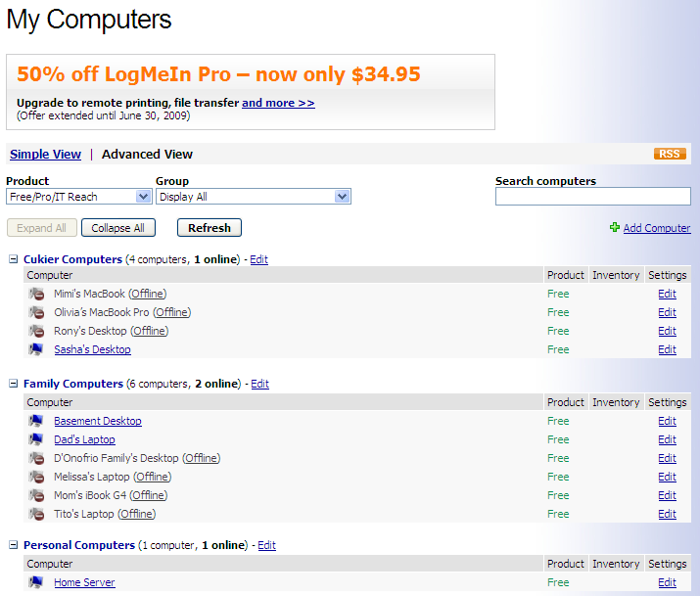The image size is (700, 596).
Task: Edit settings for Basement Desktop
Action: pos(668,421)
